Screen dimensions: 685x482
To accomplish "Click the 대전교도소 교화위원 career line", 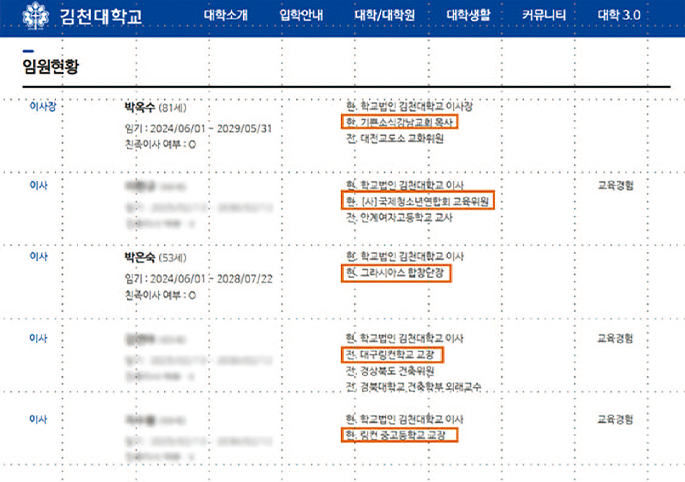I will coord(394,138).
